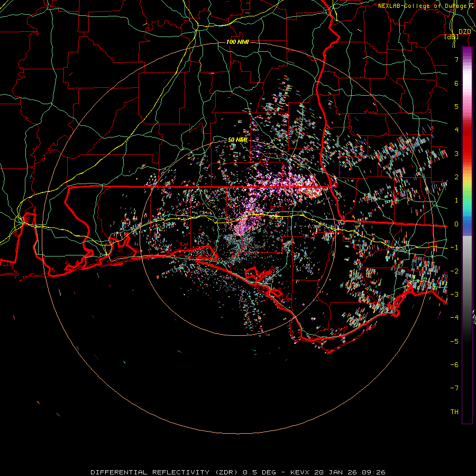The image size is (476, 476).
Task: Click the "0" value on the scale
Action: [x=456, y=224]
